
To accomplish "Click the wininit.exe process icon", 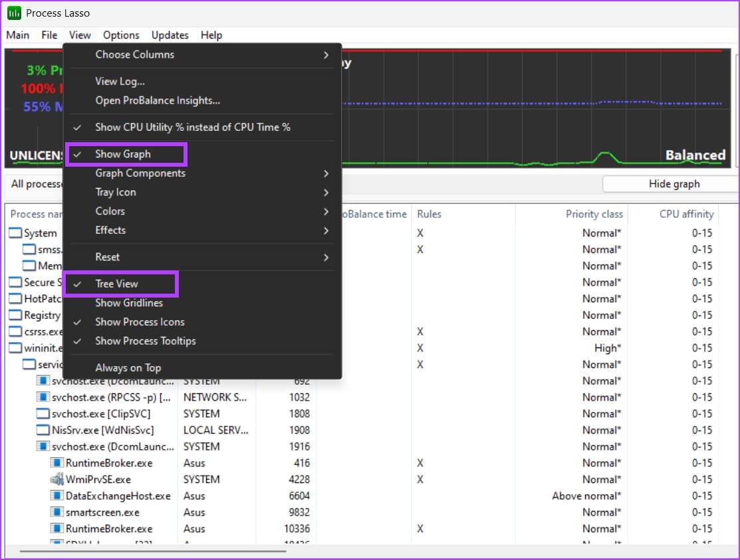I will tap(15, 348).
